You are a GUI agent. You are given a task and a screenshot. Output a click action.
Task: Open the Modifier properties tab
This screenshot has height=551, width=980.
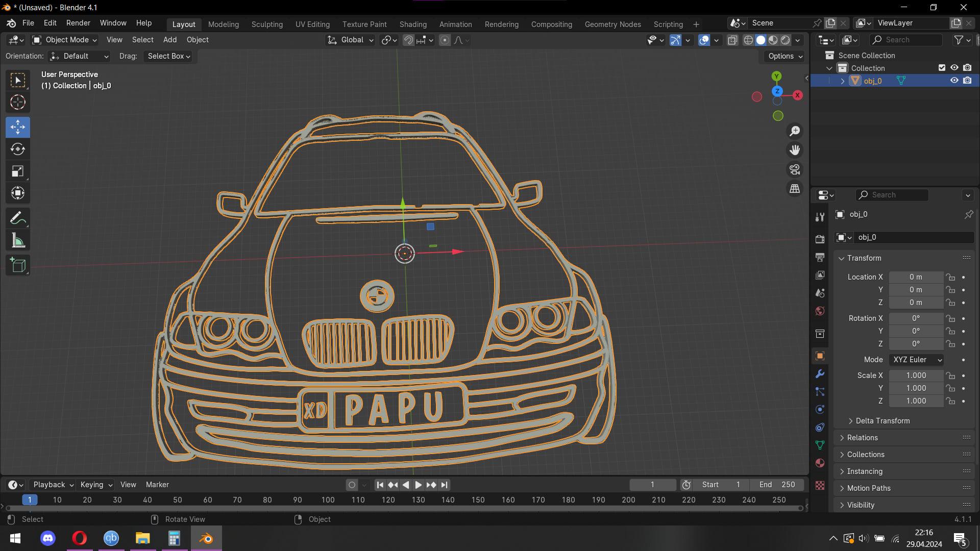tap(819, 374)
